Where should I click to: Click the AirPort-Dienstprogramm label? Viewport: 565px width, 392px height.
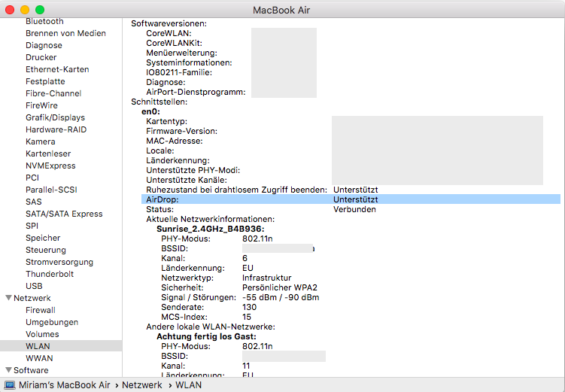(x=196, y=92)
